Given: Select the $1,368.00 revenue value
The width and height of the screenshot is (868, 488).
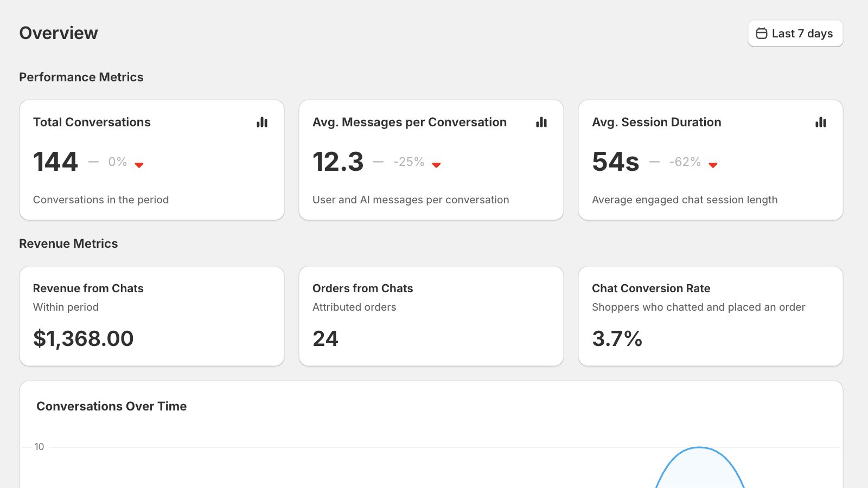Looking at the screenshot, I should click(x=83, y=339).
